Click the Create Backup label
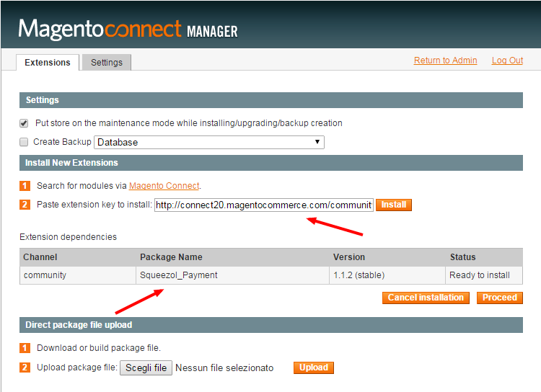 [x=62, y=142]
